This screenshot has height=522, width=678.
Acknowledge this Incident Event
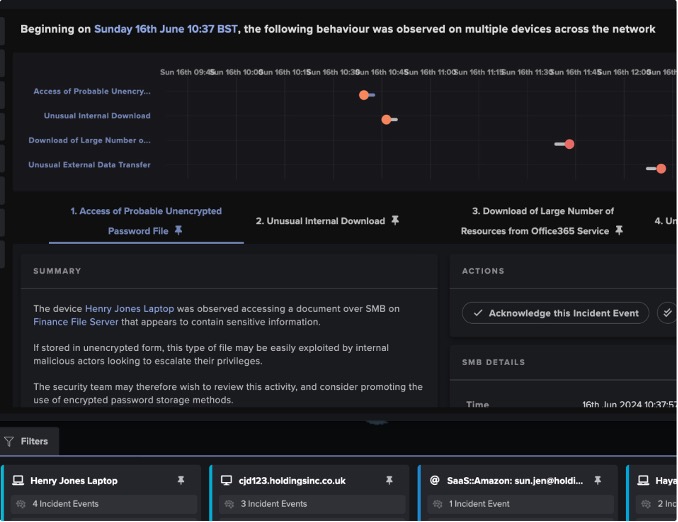click(555, 313)
